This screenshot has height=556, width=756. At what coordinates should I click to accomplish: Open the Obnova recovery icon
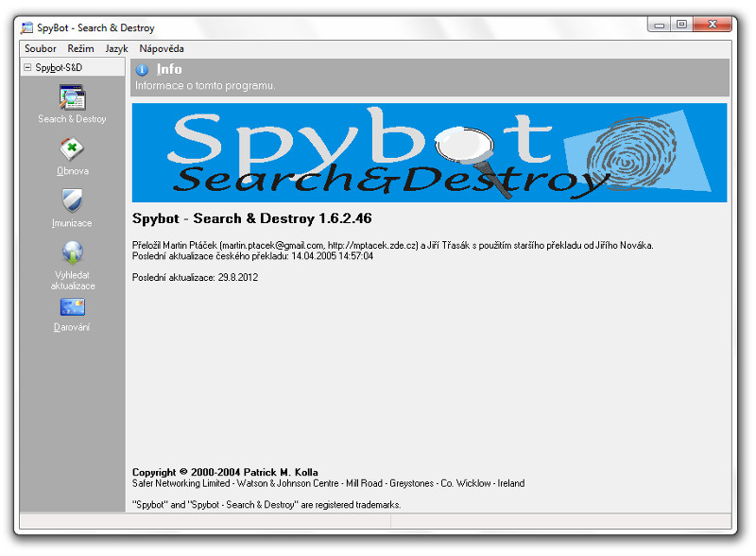[73, 149]
